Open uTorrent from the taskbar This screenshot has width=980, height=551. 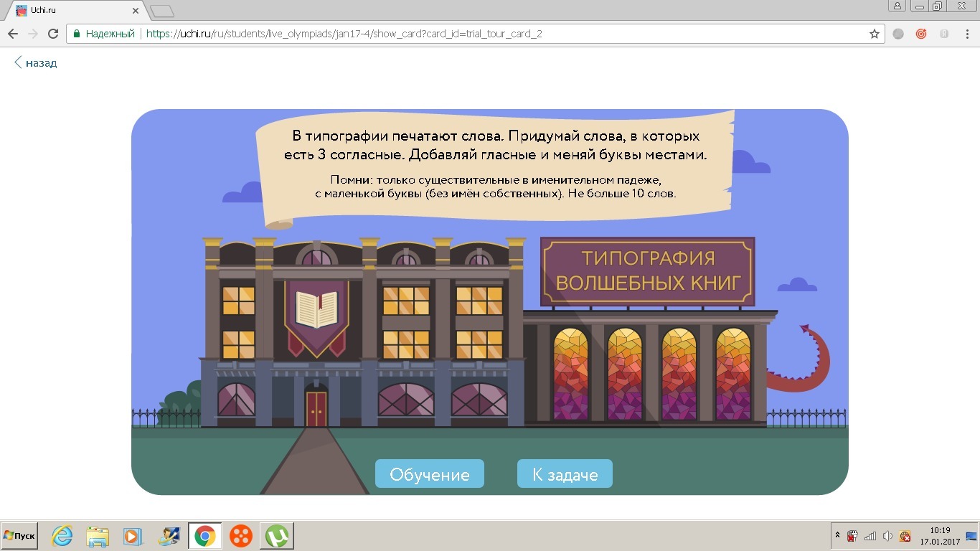277,536
